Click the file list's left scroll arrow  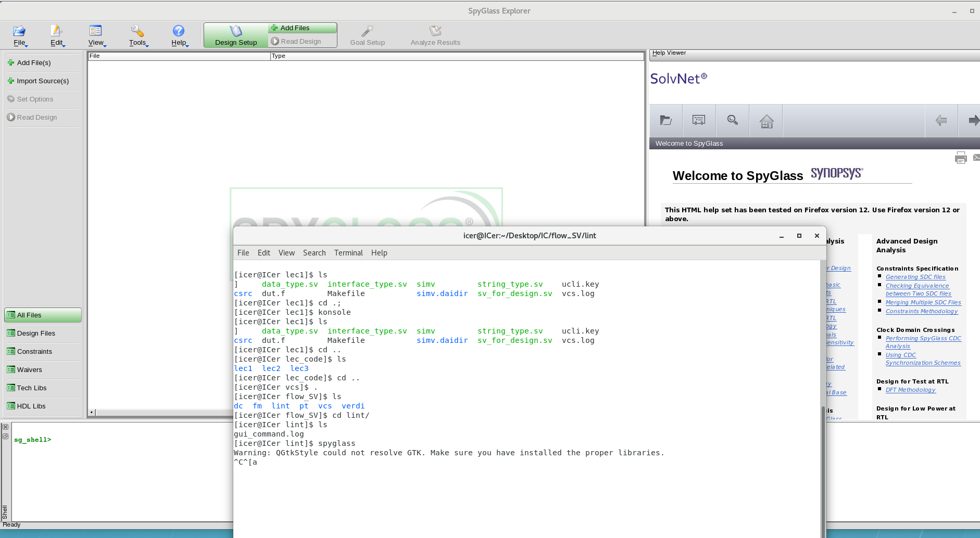[x=92, y=413]
